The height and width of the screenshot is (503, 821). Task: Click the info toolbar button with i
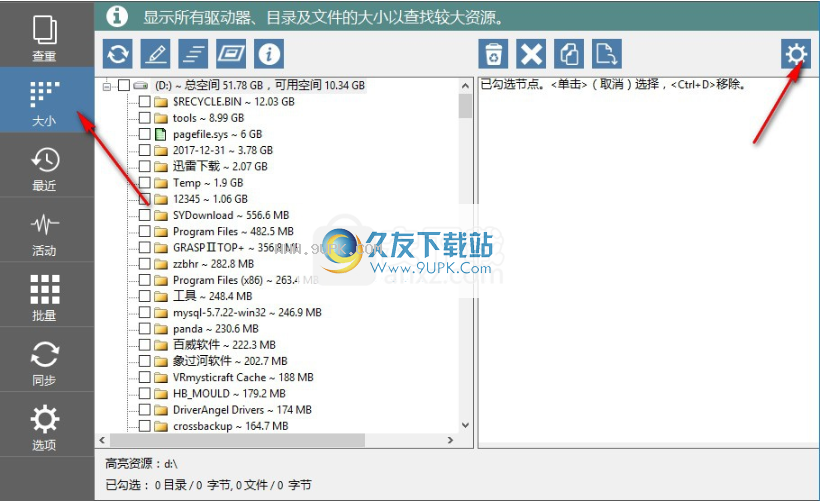[x=269, y=54]
